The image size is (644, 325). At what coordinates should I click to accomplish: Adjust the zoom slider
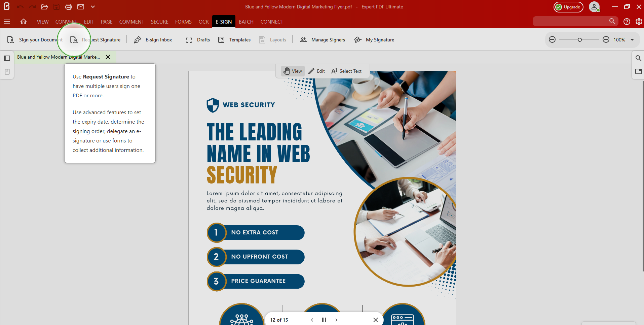[579, 39]
